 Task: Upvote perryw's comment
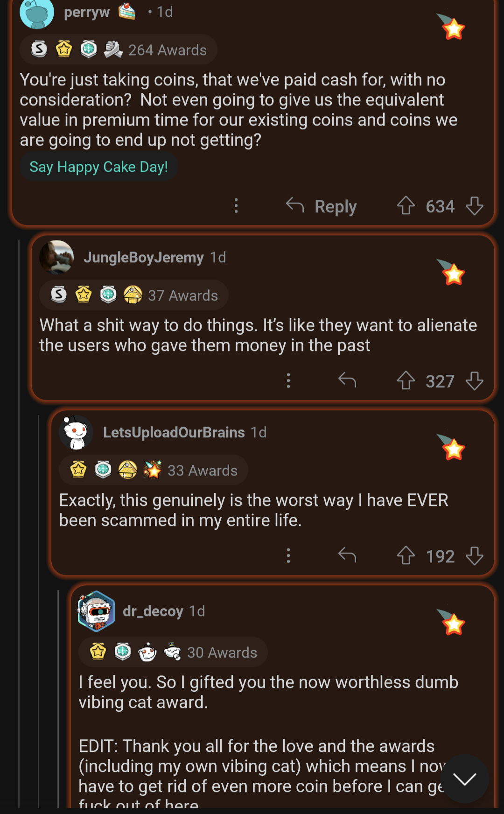(x=406, y=205)
